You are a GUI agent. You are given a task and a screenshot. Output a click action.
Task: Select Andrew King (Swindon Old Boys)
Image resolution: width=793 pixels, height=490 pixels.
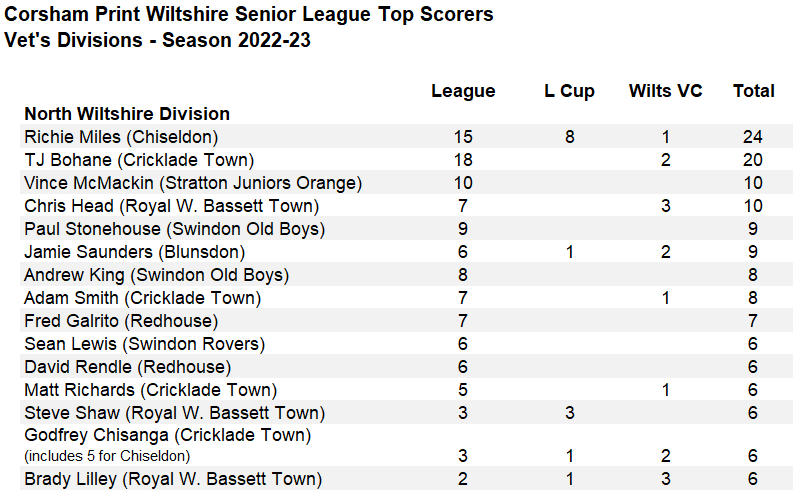click(x=156, y=275)
